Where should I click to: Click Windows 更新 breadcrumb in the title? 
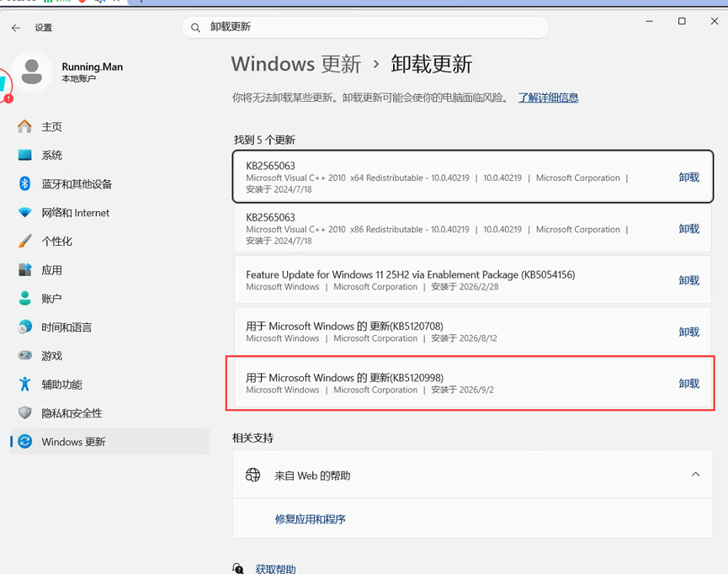point(296,64)
